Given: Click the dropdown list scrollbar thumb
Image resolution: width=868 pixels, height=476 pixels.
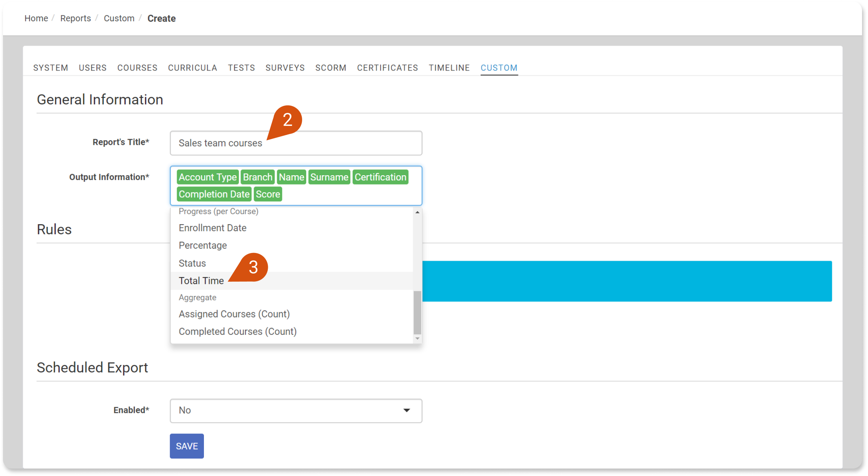Looking at the screenshot, I should 417,312.
